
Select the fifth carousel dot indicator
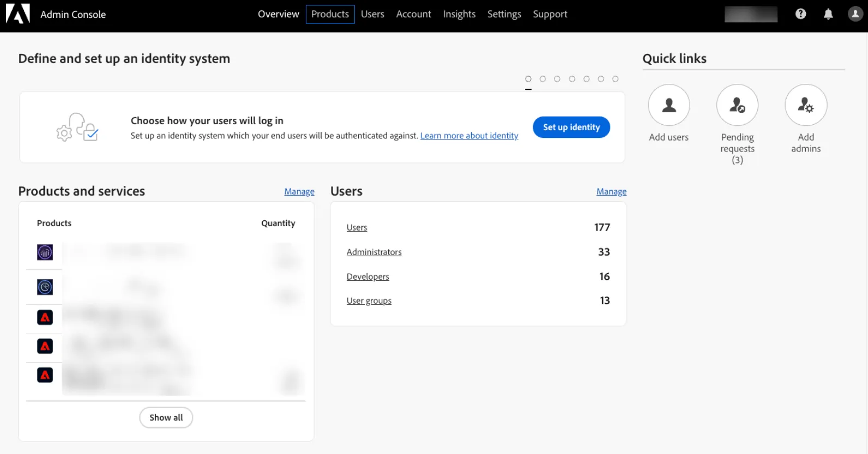(x=587, y=79)
